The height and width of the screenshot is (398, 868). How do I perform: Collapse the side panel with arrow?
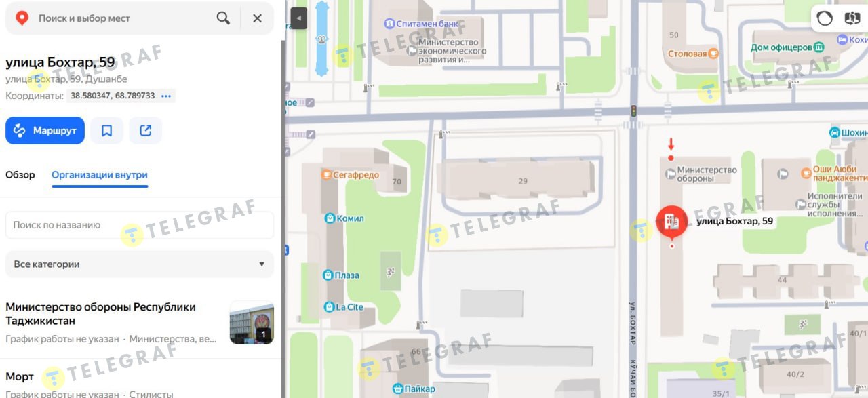(x=298, y=18)
